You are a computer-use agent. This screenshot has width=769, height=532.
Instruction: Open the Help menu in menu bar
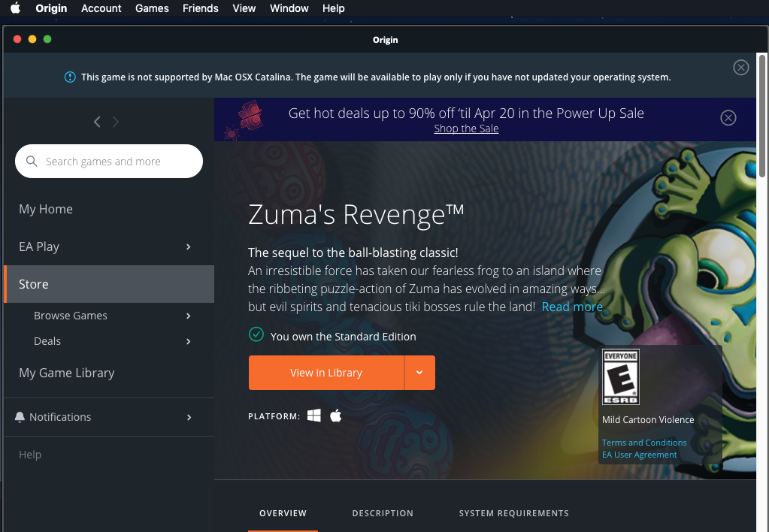pos(334,8)
